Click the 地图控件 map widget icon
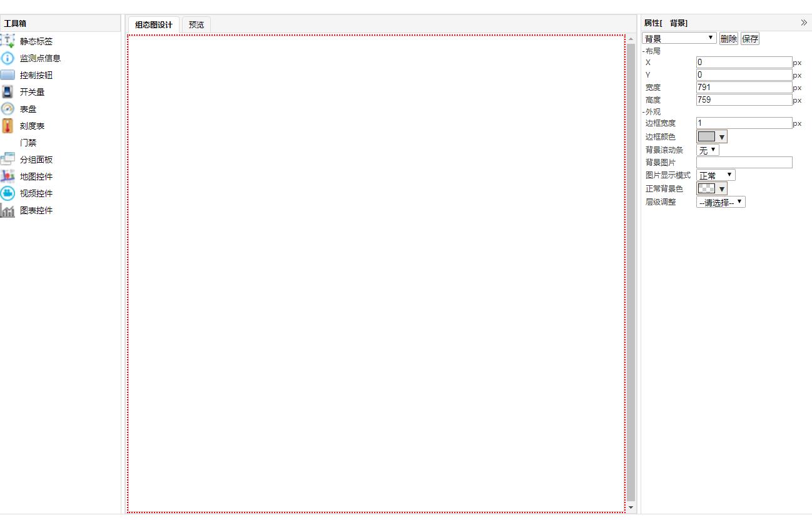 [x=8, y=176]
